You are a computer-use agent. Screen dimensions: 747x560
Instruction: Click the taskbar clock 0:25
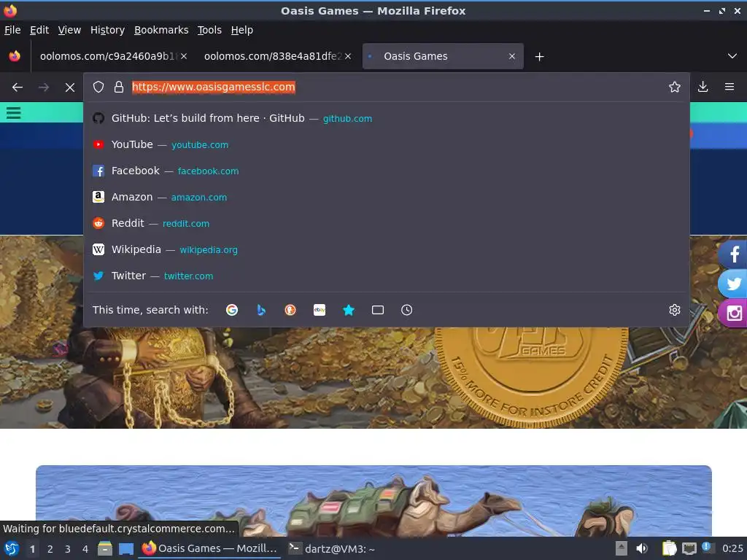(732, 548)
